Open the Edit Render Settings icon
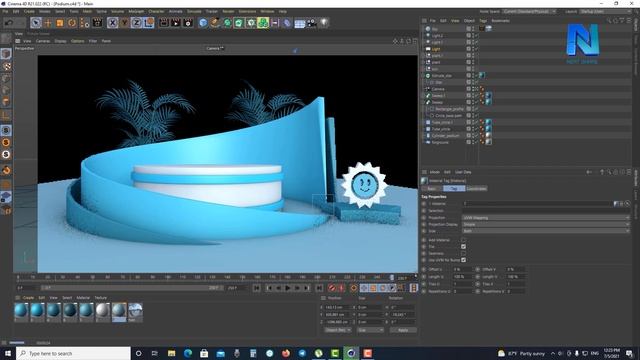The image size is (640, 360). (x=188, y=23)
